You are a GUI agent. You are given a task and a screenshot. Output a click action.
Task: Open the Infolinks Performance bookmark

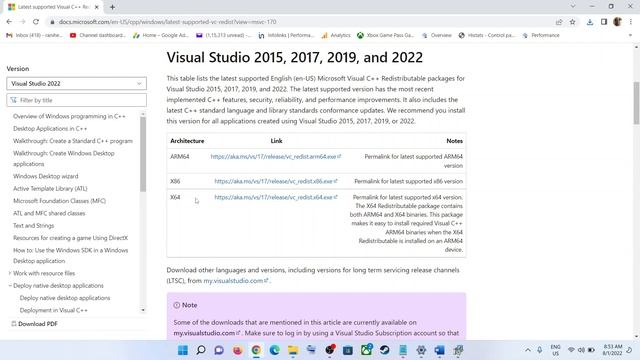pos(287,36)
